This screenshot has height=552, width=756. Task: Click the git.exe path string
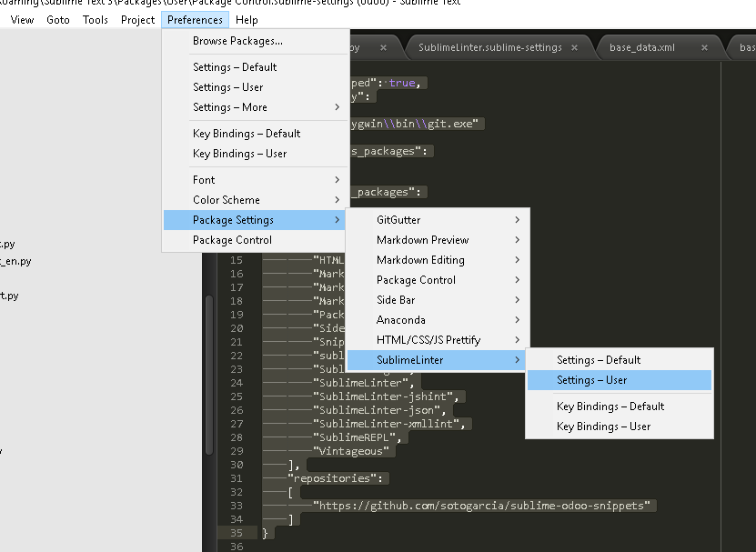(x=414, y=124)
